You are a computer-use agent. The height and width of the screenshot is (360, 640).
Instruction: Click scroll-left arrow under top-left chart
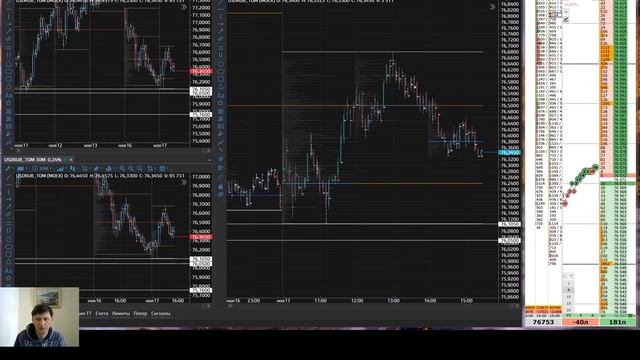(17, 151)
